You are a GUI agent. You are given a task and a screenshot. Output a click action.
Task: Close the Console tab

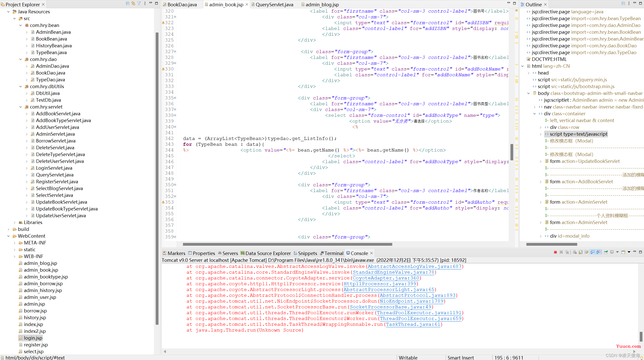click(x=371, y=253)
